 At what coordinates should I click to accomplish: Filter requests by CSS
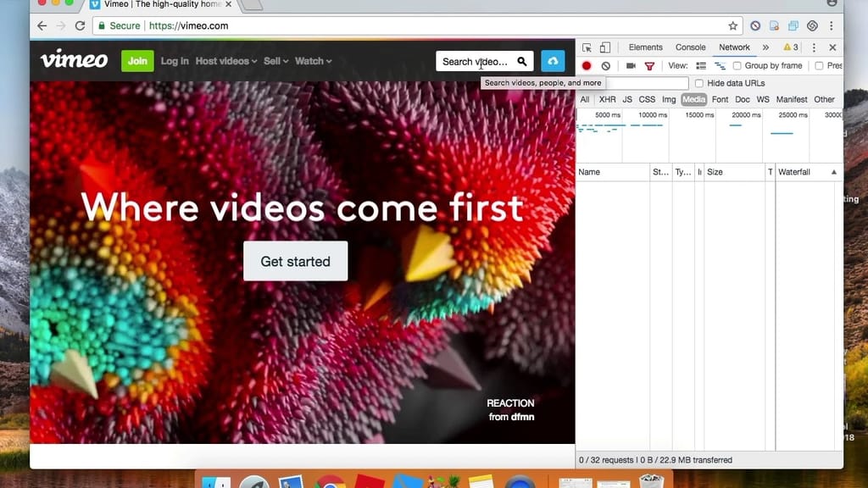[x=647, y=100]
